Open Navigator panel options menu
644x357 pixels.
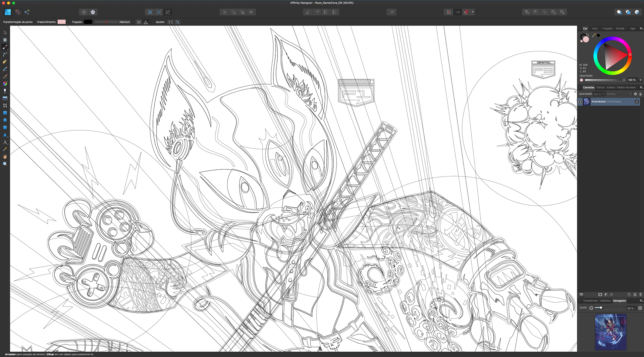click(641, 301)
